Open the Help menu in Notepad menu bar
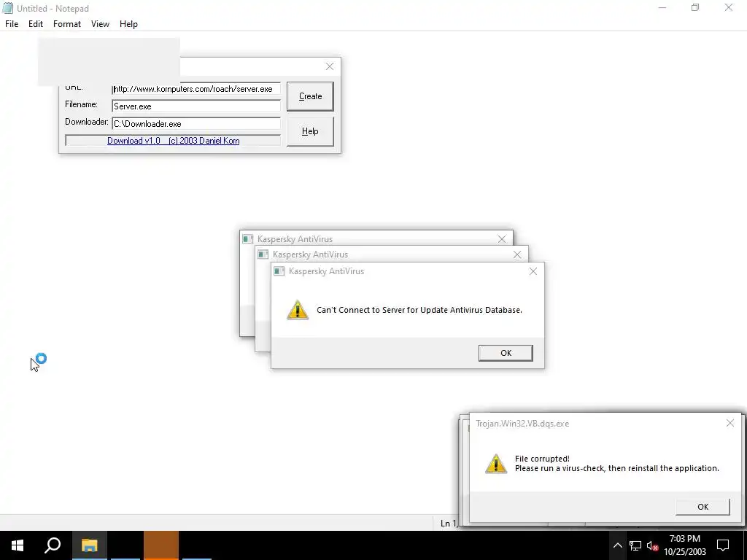Viewport: 747px width, 560px height. (x=128, y=24)
